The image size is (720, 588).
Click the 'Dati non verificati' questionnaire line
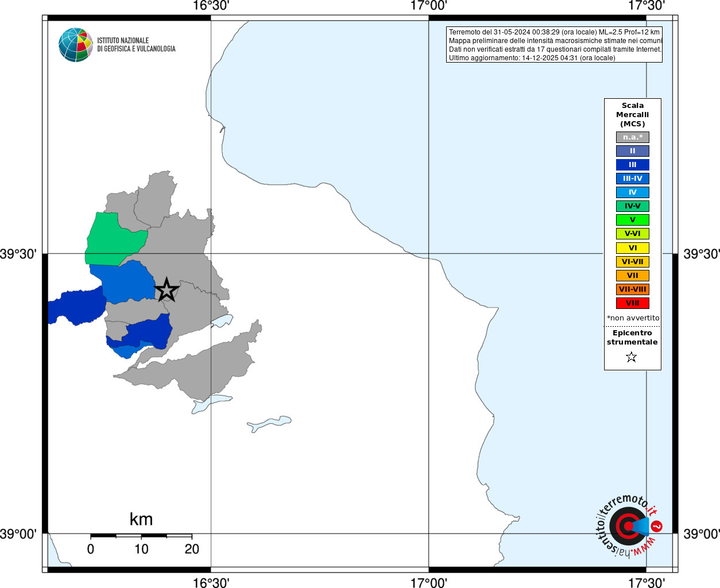(x=555, y=49)
